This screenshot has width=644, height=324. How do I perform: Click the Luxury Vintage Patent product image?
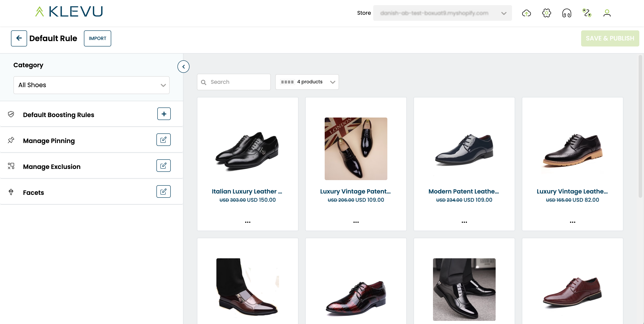click(x=356, y=149)
